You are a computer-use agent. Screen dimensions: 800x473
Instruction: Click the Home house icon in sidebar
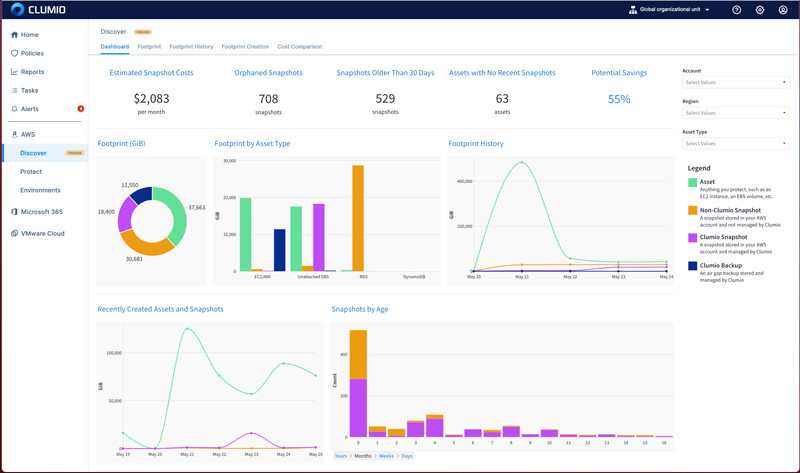(x=14, y=35)
